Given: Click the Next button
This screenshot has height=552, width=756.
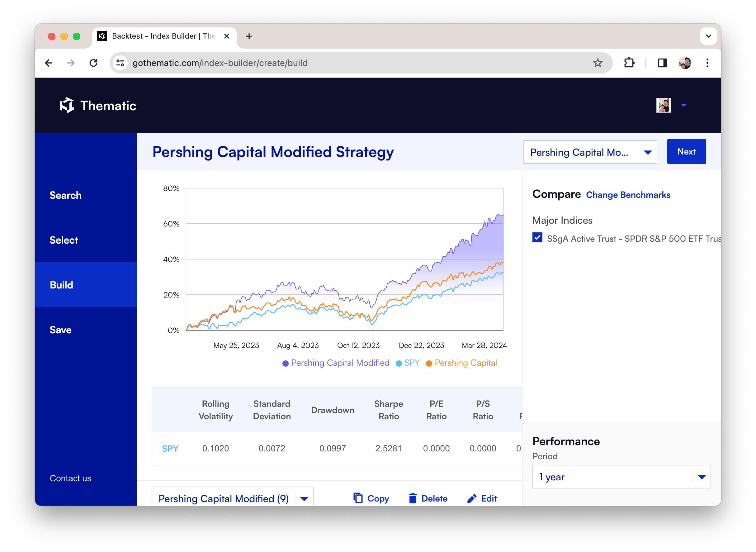Looking at the screenshot, I should pos(686,152).
